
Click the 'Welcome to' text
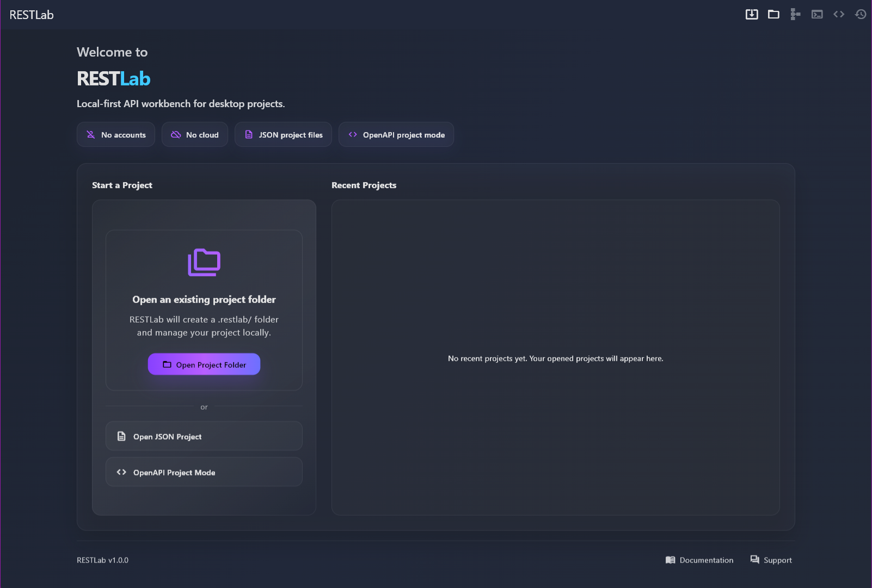(x=112, y=52)
